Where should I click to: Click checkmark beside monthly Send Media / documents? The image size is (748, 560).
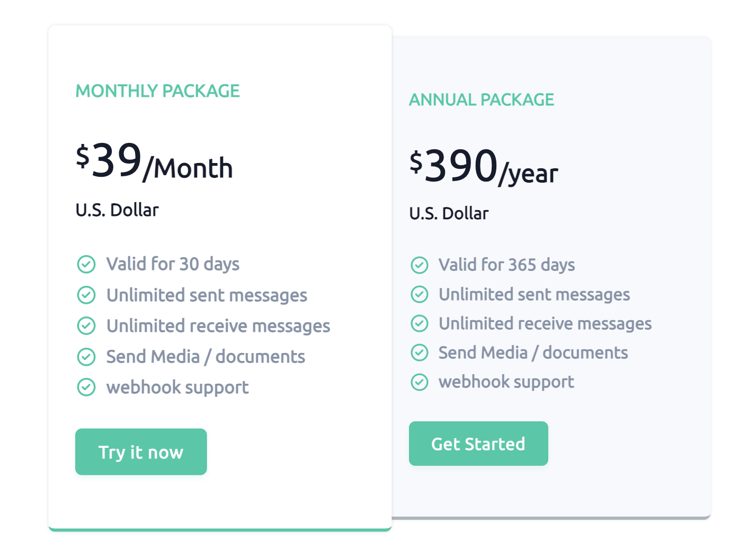pyautogui.click(x=86, y=357)
